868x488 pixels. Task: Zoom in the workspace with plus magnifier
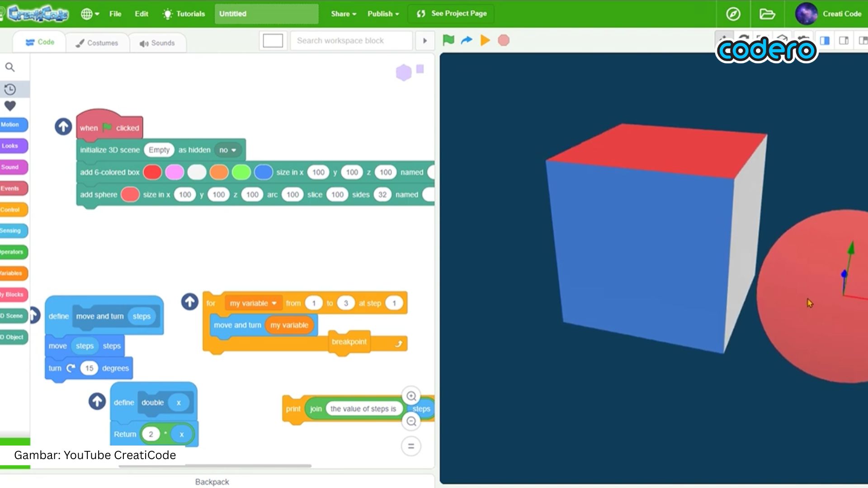tap(411, 396)
